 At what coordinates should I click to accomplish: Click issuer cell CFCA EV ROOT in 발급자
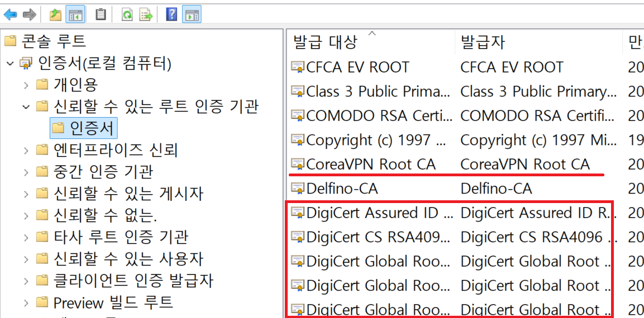(x=512, y=66)
